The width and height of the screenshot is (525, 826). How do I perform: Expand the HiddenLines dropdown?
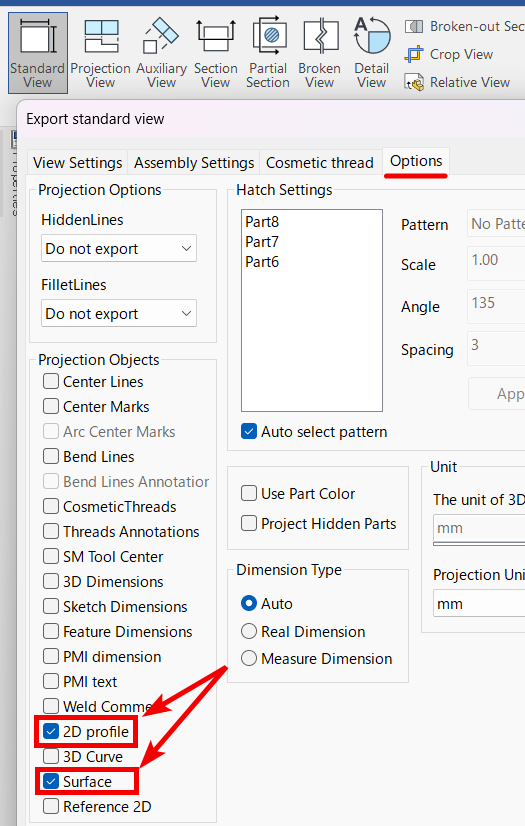coord(119,248)
